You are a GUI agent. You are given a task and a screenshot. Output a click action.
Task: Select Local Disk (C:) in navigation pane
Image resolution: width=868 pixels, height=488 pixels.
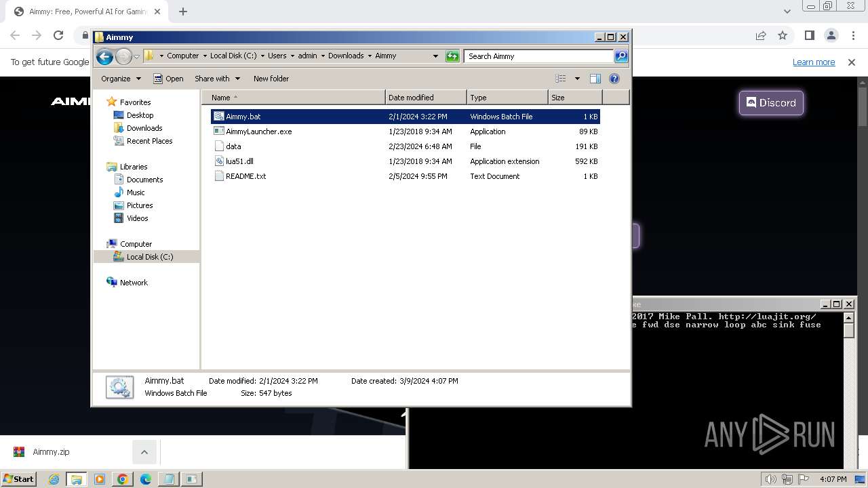[149, 257]
